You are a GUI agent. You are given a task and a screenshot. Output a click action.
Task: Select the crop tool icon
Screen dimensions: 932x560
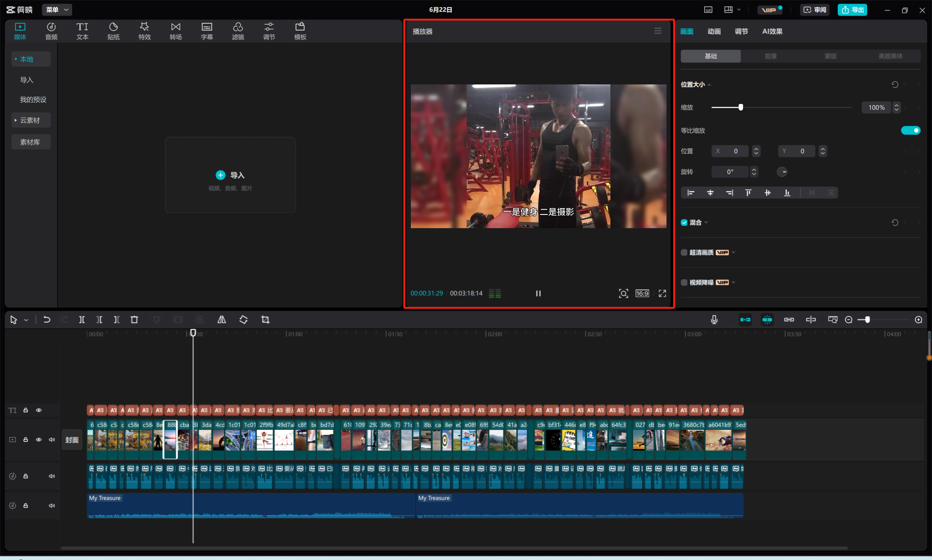[266, 320]
